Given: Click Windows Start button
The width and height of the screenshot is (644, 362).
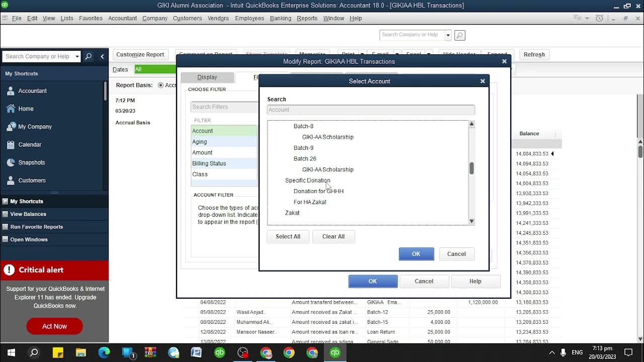Looking at the screenshot, I should pos(11,352).
